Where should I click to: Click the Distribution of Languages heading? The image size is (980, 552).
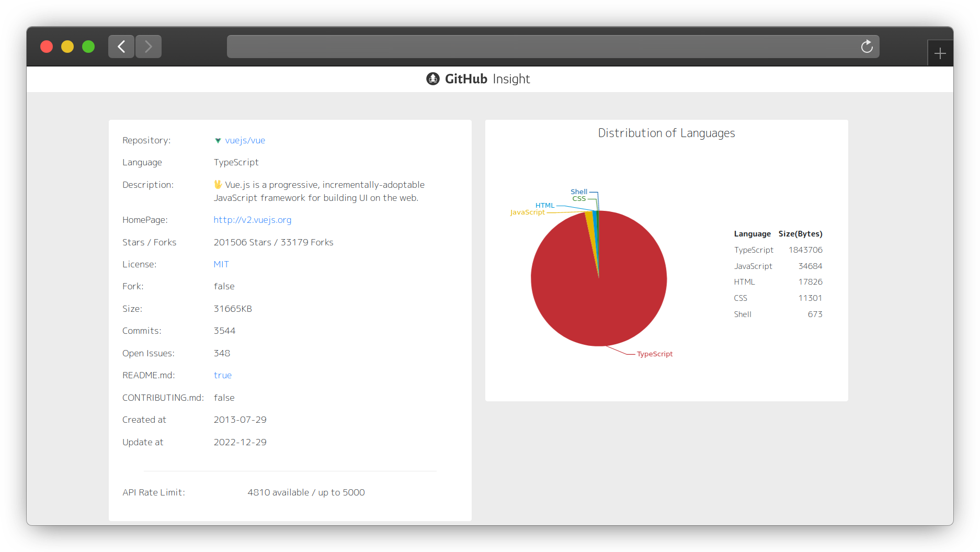tap(666, 133)
